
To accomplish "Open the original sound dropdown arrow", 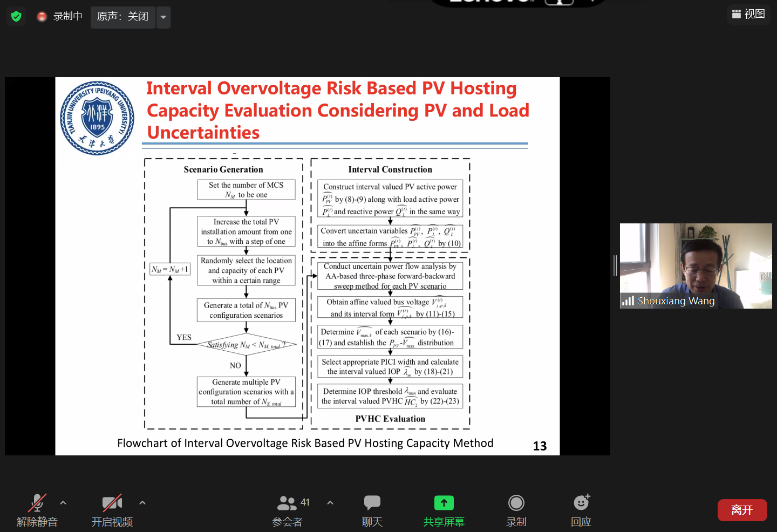I will point(163,17).
